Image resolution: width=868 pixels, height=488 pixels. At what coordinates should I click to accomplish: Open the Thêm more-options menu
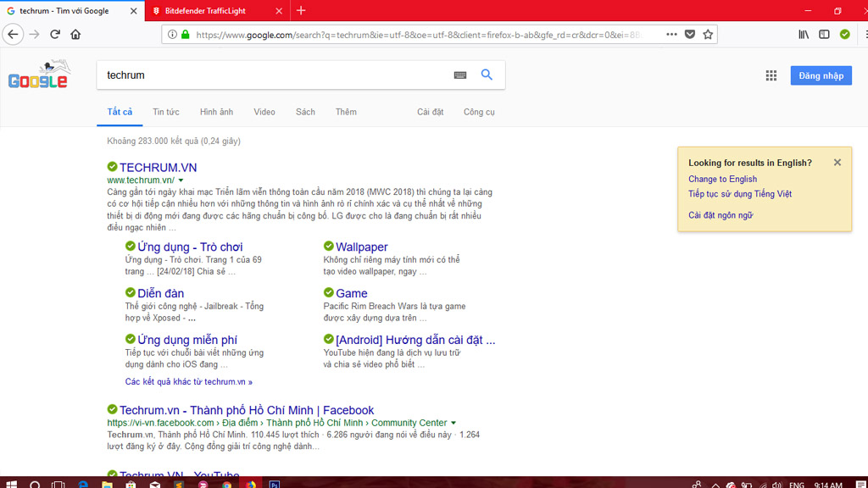coord(346,112)
